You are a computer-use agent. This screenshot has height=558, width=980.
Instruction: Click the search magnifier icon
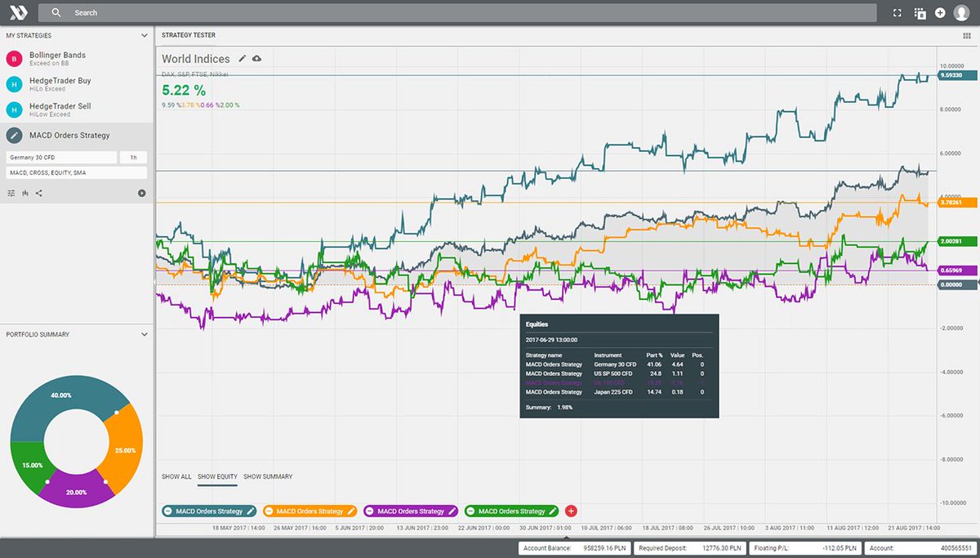tap(56, 13)
